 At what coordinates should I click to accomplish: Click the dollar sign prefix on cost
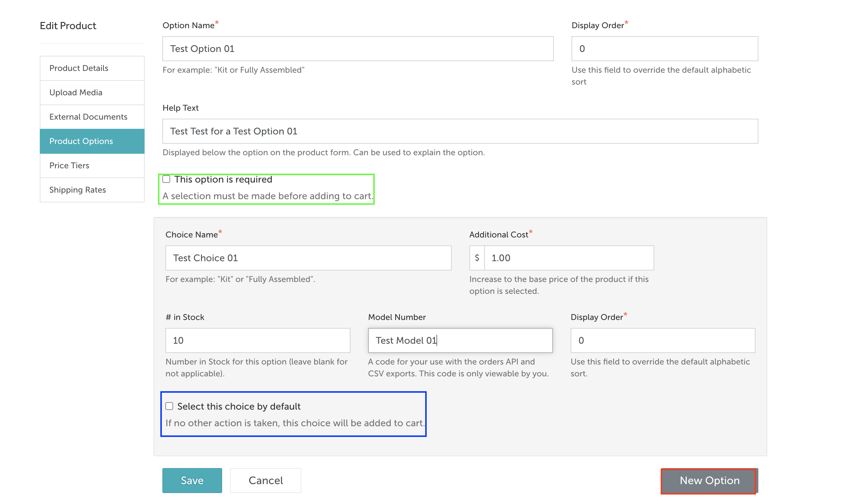pyautogui.click(x=477, y=258)
